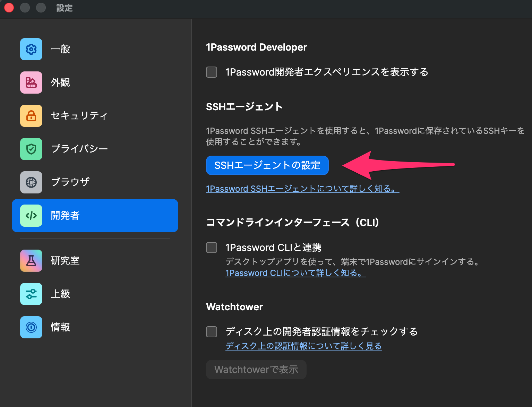This screenshot has height=407, width=532.
Task: Select the 上級 sliders icon
Action: tap(31, 294)
